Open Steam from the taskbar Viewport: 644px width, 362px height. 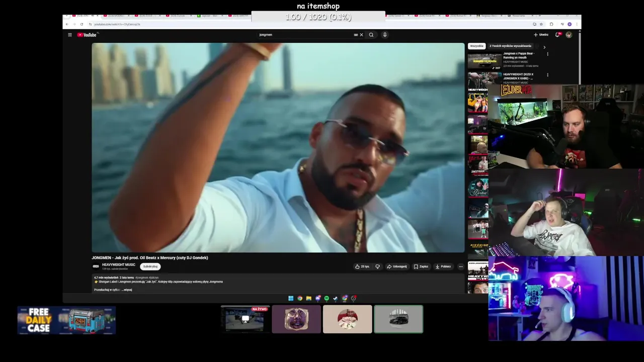pyautogui.click(x=336, y=298)
